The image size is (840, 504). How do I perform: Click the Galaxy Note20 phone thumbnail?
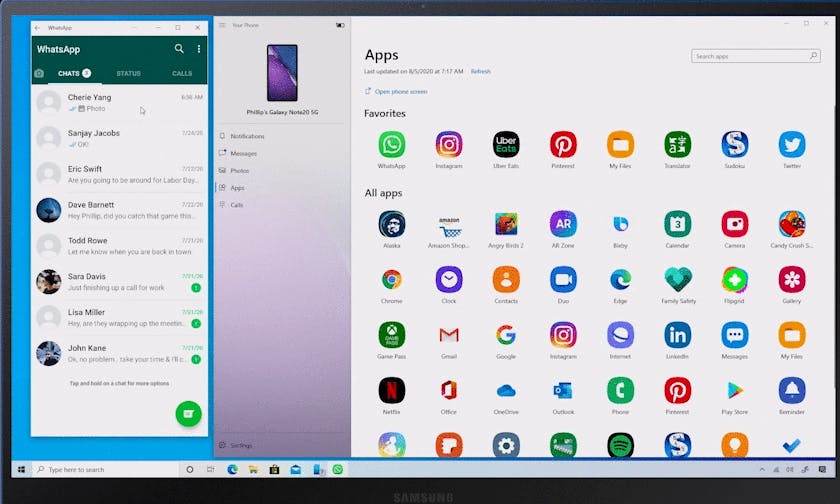[282, 73]
